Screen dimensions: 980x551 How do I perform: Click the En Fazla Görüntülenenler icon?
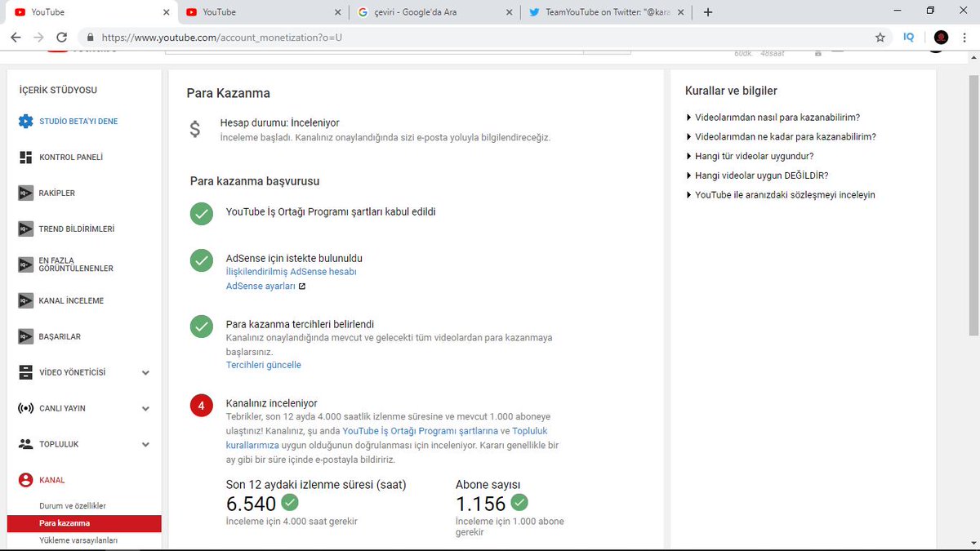(25, 264)
